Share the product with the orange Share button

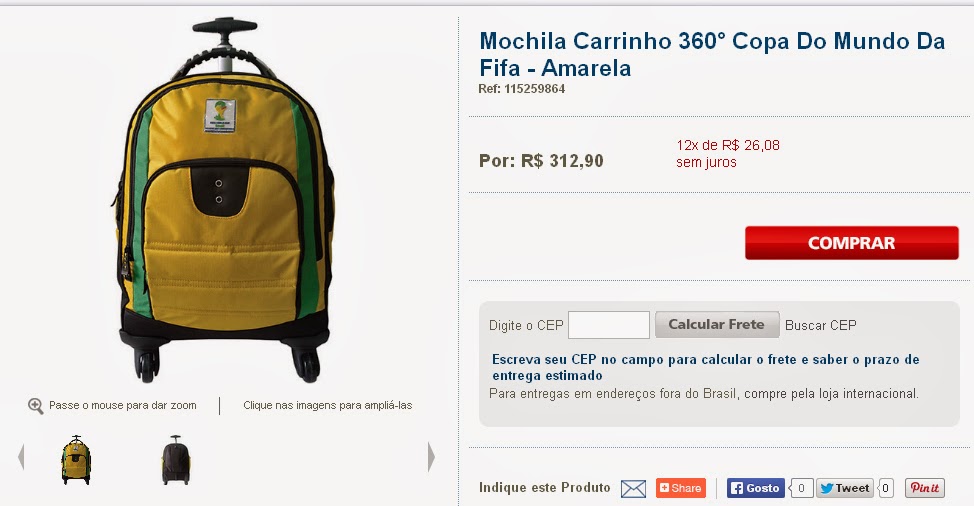point(681,488)
